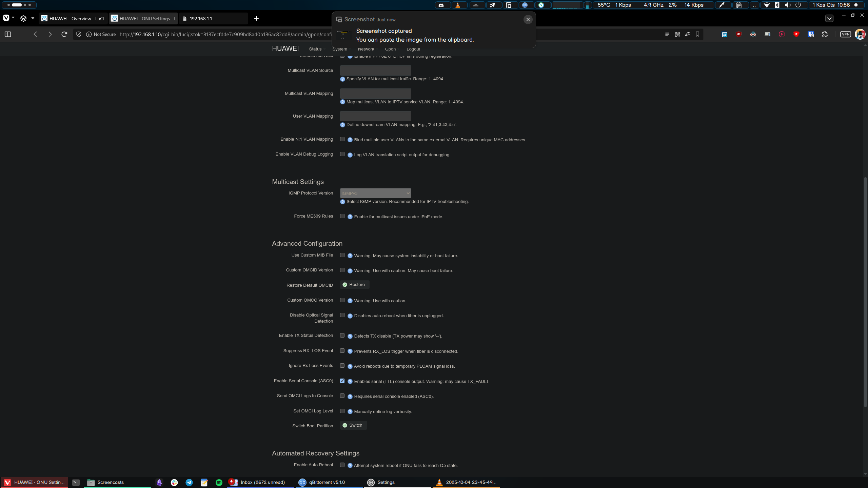
Task: Bookmark this page
Action: click(697, 34)
